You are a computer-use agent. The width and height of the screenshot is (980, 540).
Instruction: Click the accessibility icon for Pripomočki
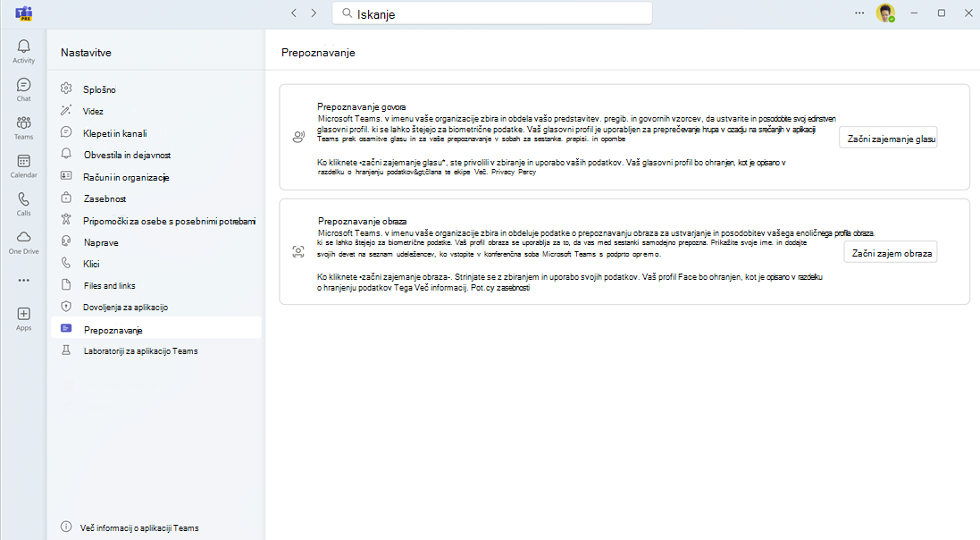pos(66,220)
